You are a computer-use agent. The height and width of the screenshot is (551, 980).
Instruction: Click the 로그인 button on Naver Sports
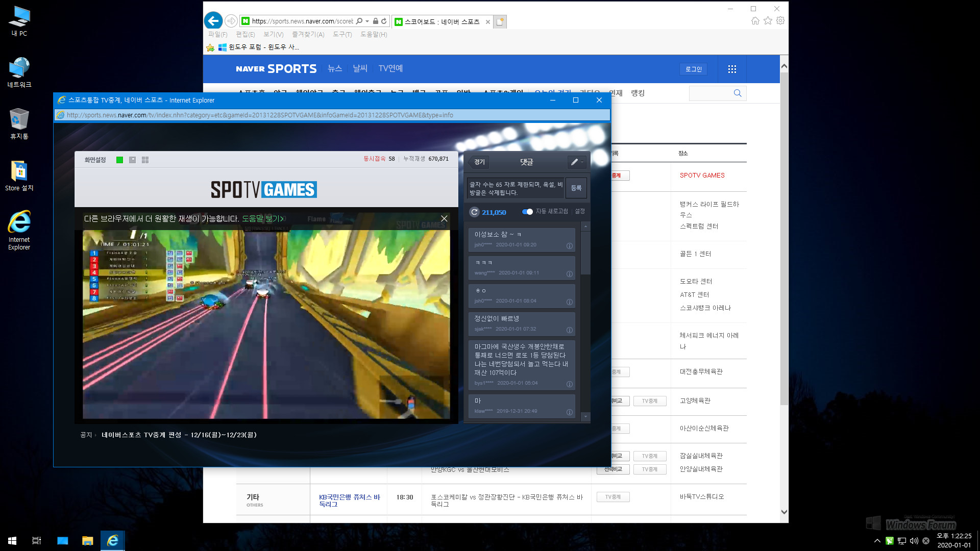pyautogui.click(x=693, y=69)
